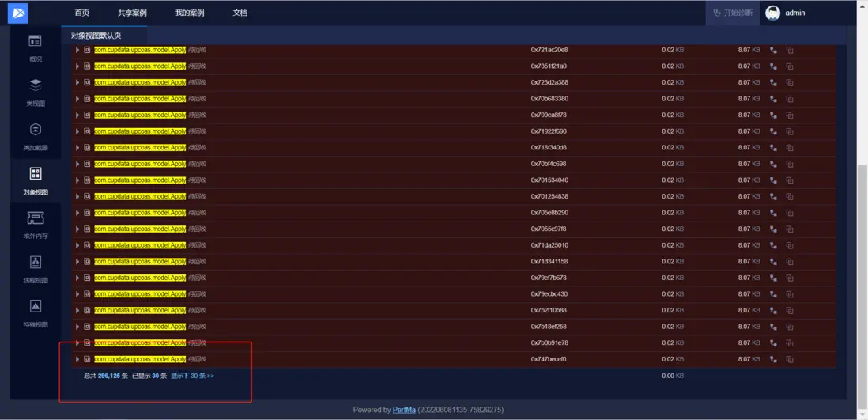Click address text 0x705e8b290

pos(549,213)
